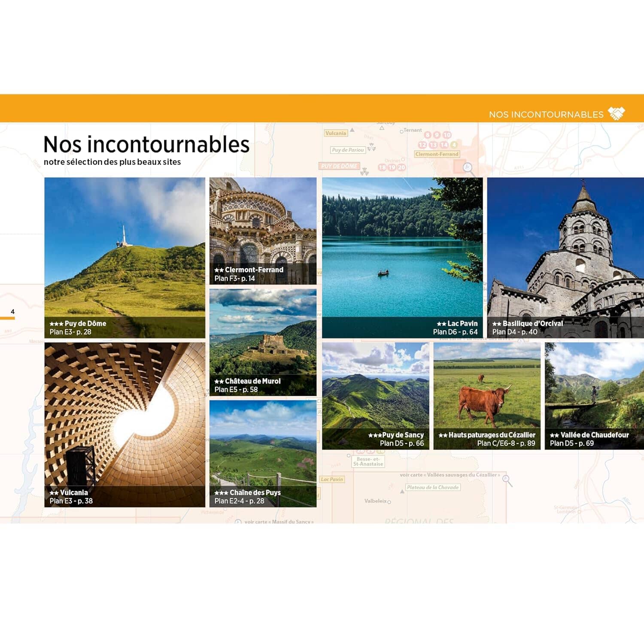Select map marker number 13
644x644 pixels.
(433, 145)
